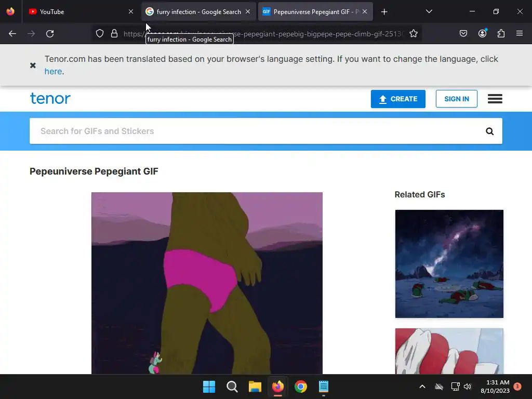
Task: Close the Google Search tab
Action: click(x=248, y=11)
